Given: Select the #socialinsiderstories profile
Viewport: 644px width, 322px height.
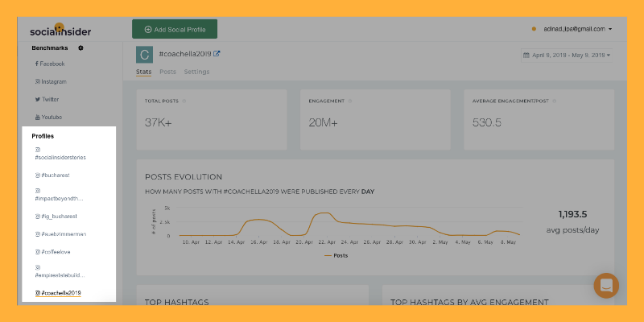Looking at the screenshot, I should 60,154.
